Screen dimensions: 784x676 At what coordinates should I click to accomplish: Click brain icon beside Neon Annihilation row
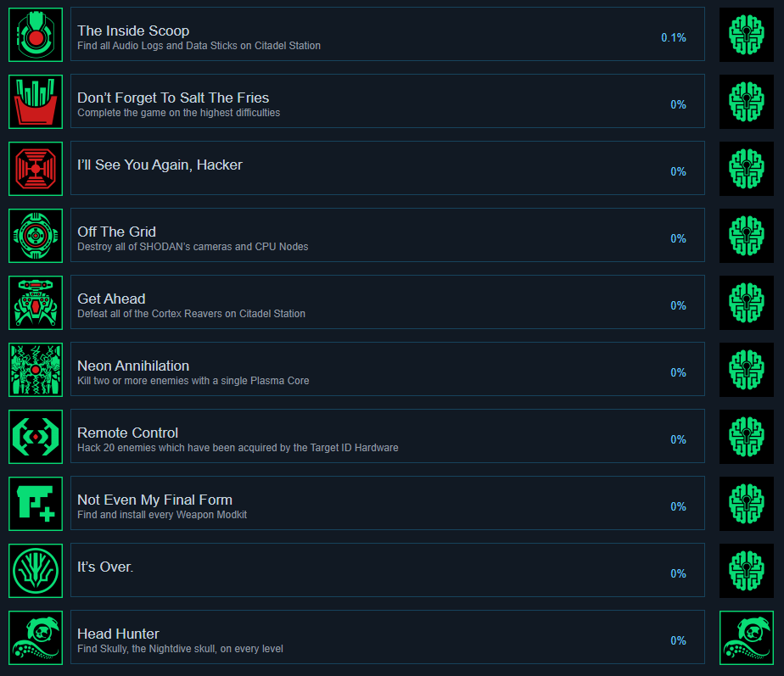[x=747, y=370]
